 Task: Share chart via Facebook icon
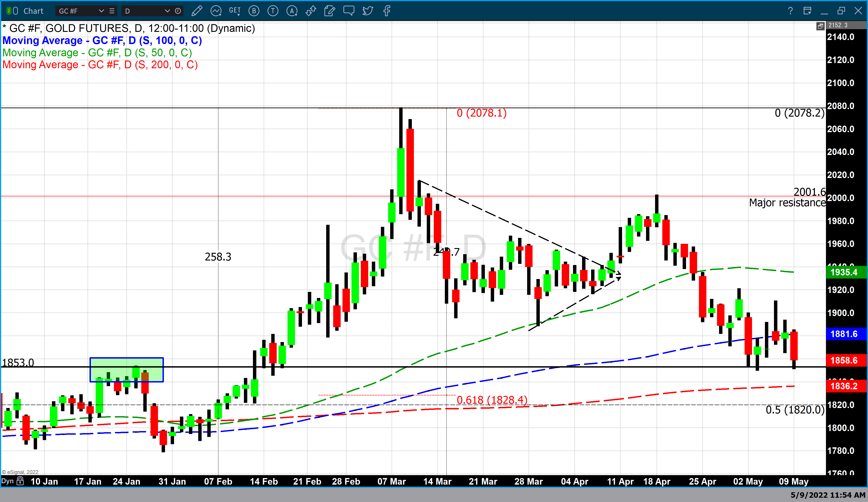387,11
